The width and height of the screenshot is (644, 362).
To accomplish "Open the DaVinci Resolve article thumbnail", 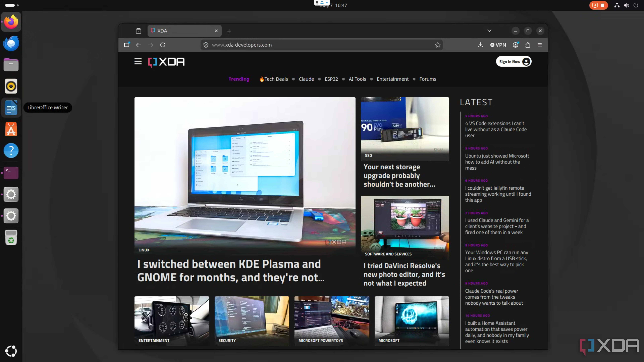I will click(405, 227).
